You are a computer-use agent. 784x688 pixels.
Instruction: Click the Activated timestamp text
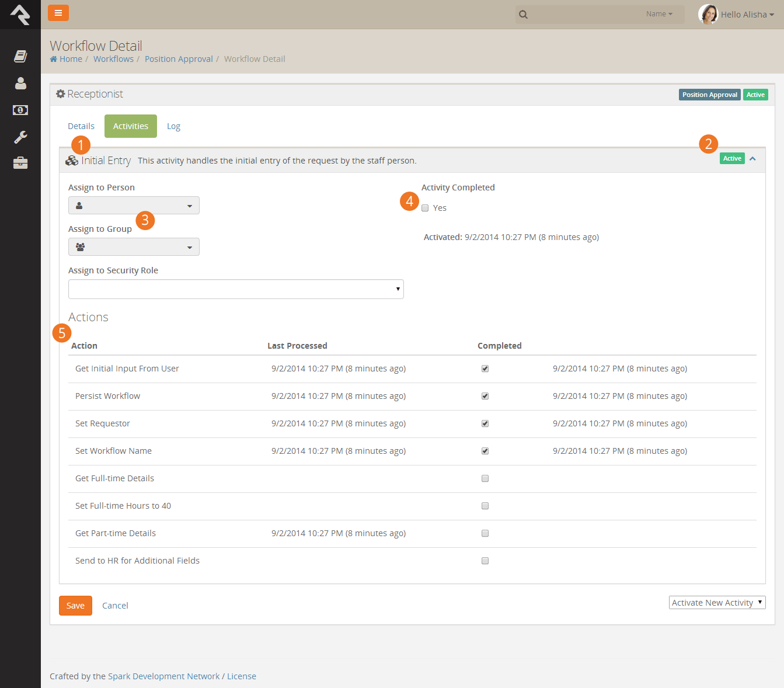(x=511, y=237)
